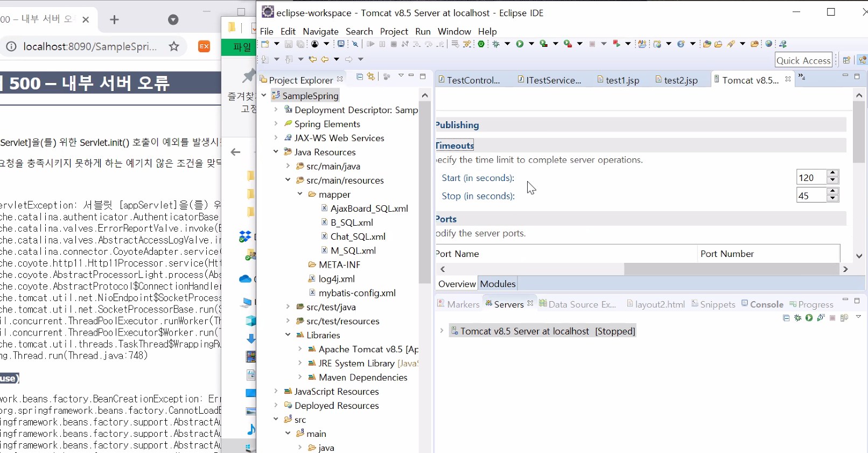The image size is (868, 453).
Task: Switch to the Console tab
Action: (x=762, y=304)
